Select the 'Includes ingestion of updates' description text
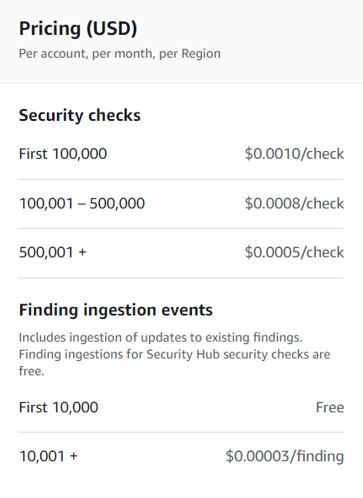This screenshot has width=363, height=498. point(160,338)
